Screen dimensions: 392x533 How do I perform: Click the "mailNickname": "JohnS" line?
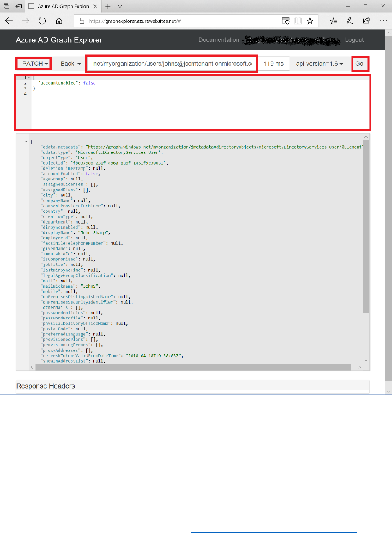coord(71,286)
